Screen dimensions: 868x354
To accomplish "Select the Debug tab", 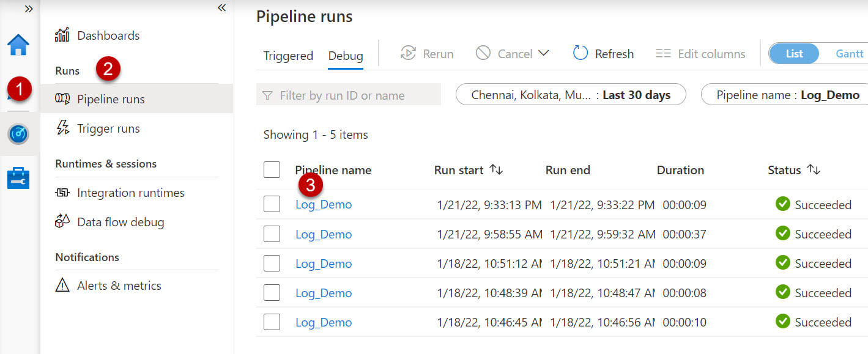I will point(346,56).
